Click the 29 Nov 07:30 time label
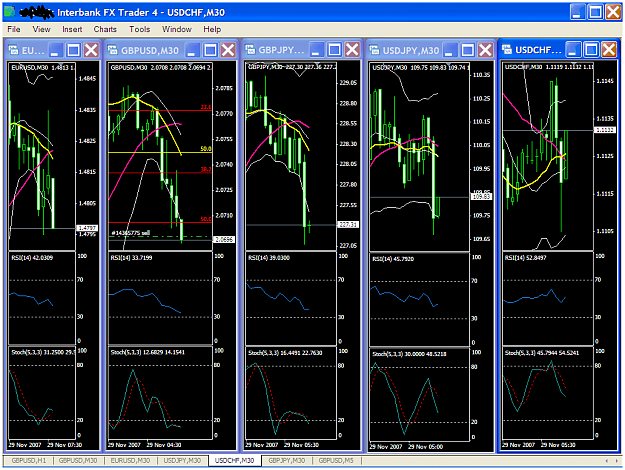Screen dimensions: 625x470 pyautogui.click(x=65, y=445)
